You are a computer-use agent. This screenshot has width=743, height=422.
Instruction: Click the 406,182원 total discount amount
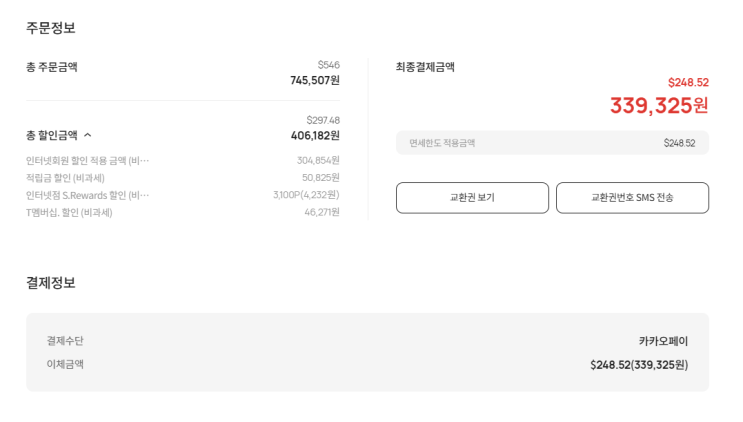tap(314, 136)
